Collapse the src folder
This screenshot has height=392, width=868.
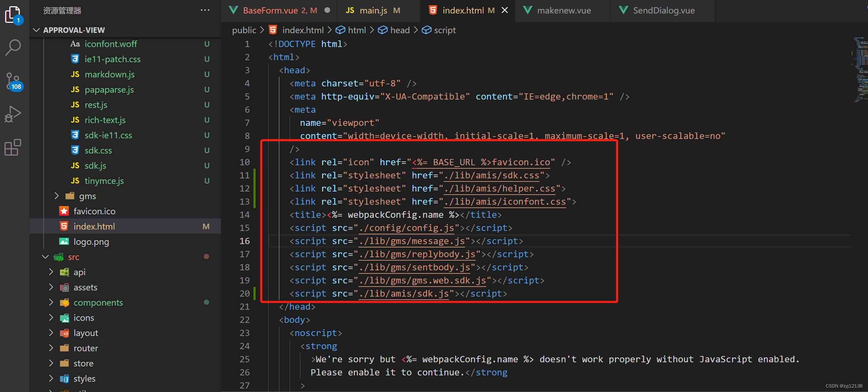pos(45,257)
